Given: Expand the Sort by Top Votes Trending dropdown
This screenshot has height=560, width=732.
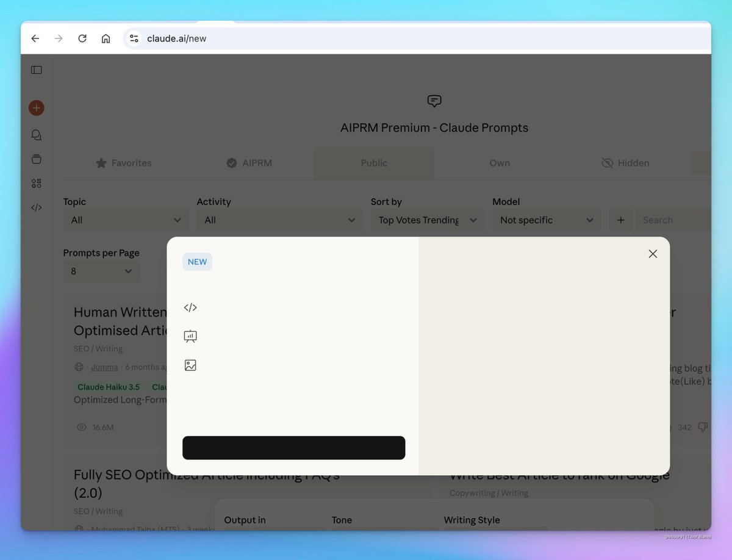Looking at the screenshot, I should click(x=427, y=220).
